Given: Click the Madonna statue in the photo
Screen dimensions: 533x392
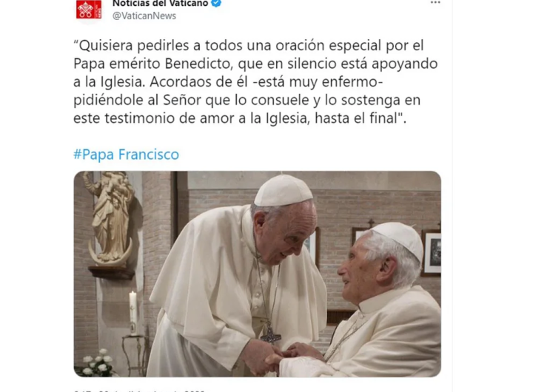Looking at the screenshot, I should click(x=110, y=218).
